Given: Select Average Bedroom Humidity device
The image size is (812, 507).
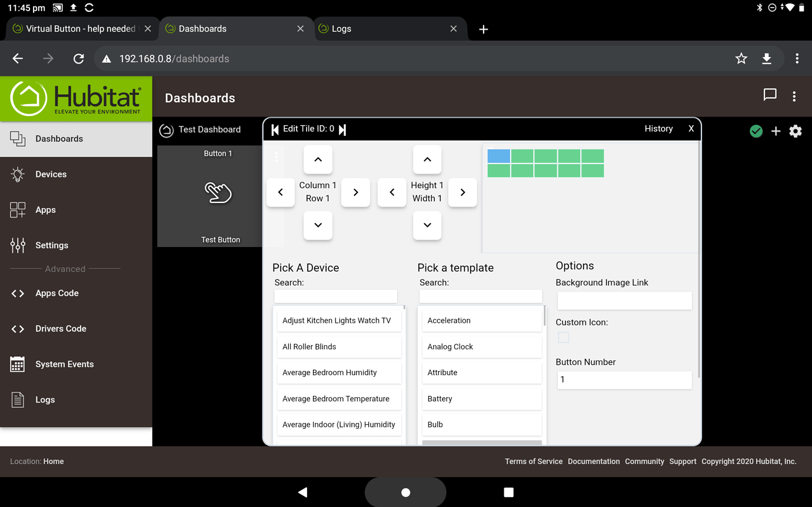Looking at the screenshot, I should (x=339, y=372).
